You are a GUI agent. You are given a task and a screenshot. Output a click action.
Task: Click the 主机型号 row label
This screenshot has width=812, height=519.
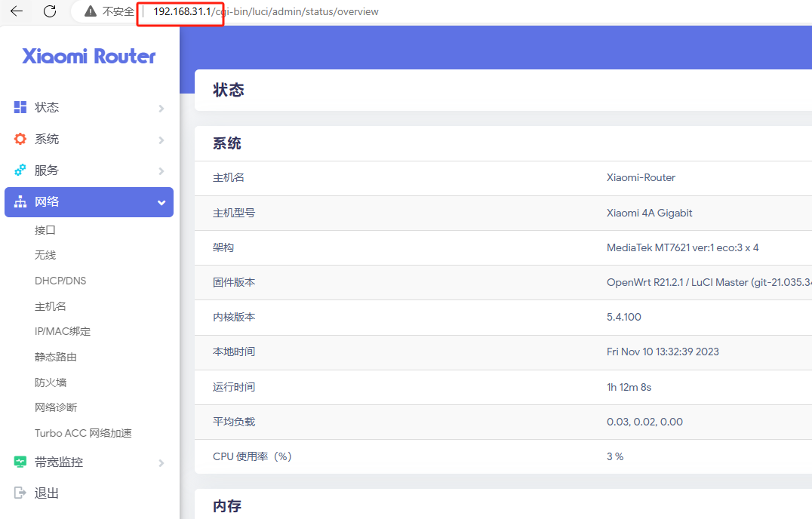point(234,213)
